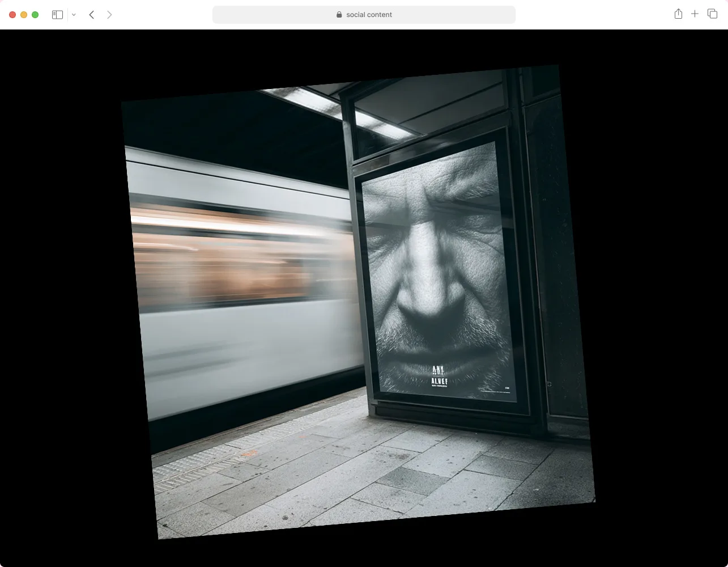
Task: Select the "social content" page title text
Action: tap(369, 15)
